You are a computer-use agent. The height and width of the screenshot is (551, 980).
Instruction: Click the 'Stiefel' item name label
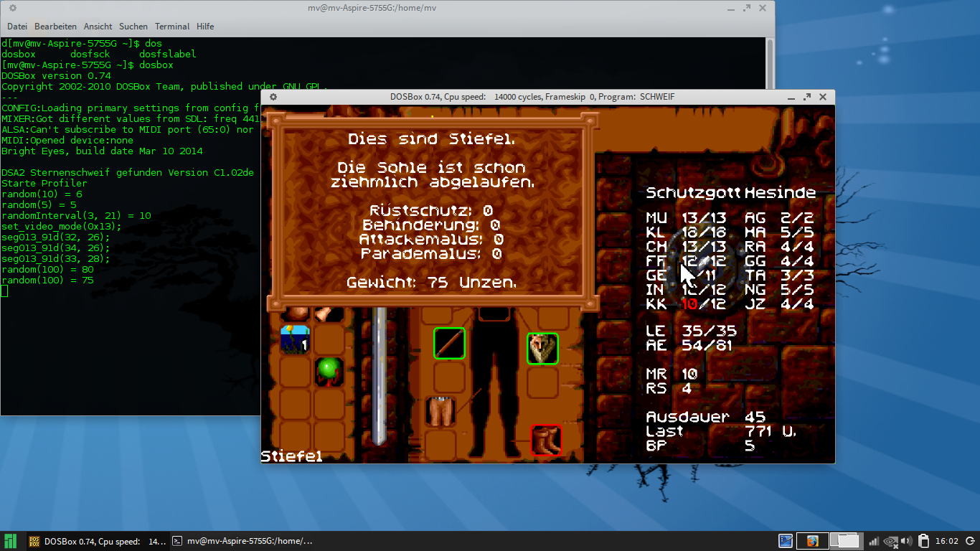[292, 456]
